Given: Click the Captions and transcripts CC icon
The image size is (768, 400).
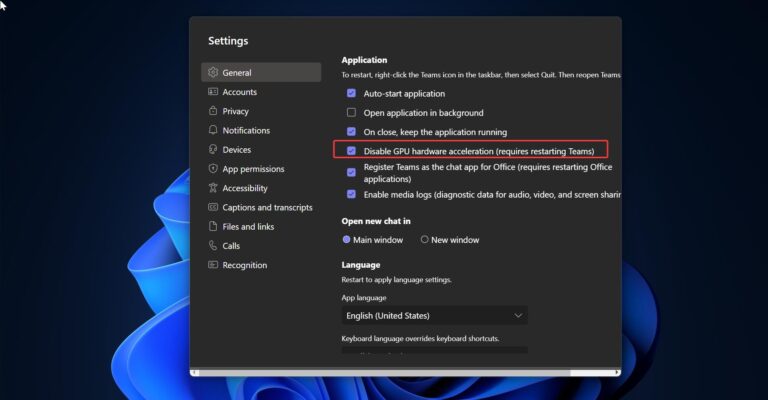Looking at the screenshot, I should click(x=213, y=207).
